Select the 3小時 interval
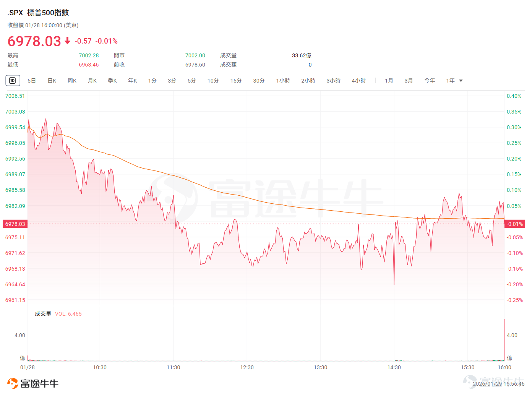This screenshot has height=396, width=532. point(334,81)
